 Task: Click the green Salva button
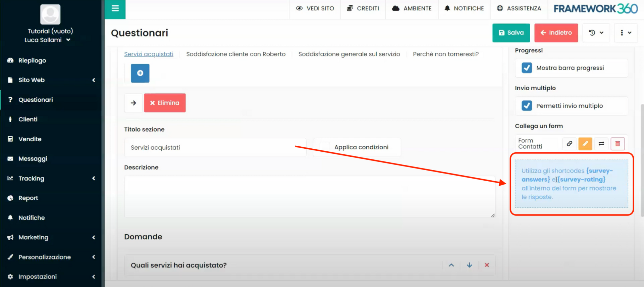pyautogui.click(x=511, y=33)
